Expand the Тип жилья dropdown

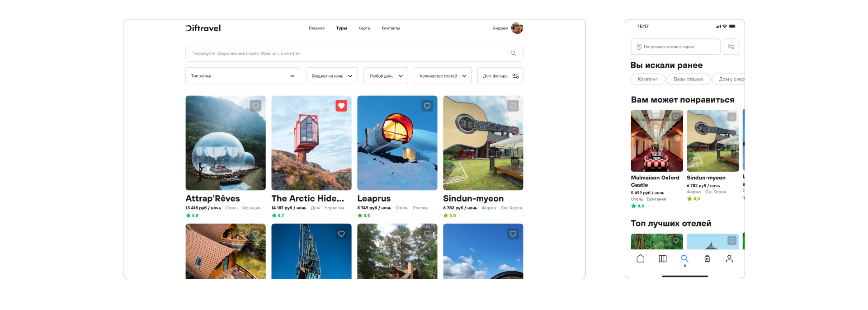[x=242, y=76]
